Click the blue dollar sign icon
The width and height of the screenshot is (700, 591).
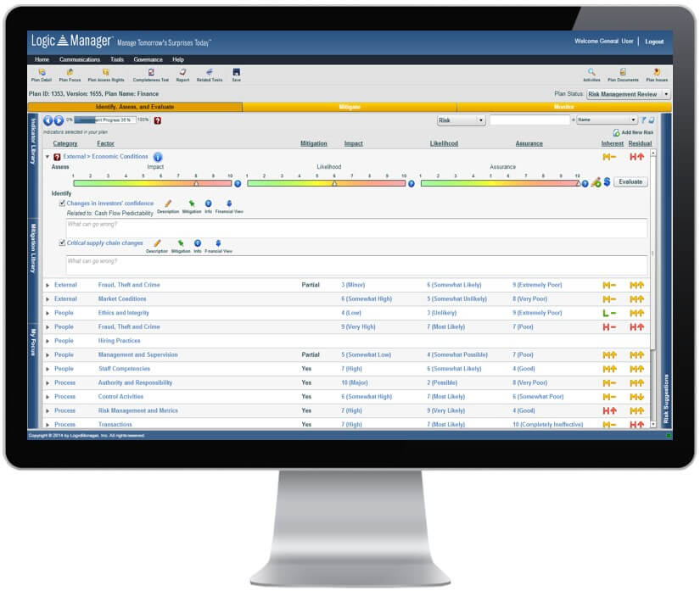[x=607, y=182]
